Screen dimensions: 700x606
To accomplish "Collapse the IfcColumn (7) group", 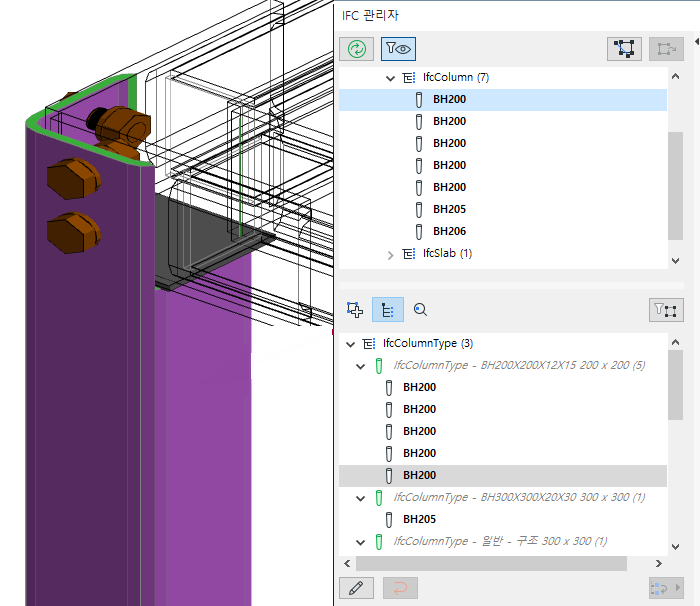I will (x=390, y=78).
